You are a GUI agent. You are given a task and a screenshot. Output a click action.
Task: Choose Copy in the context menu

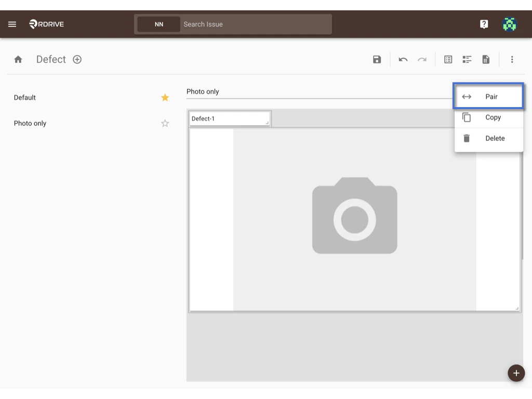coord(488,117)
